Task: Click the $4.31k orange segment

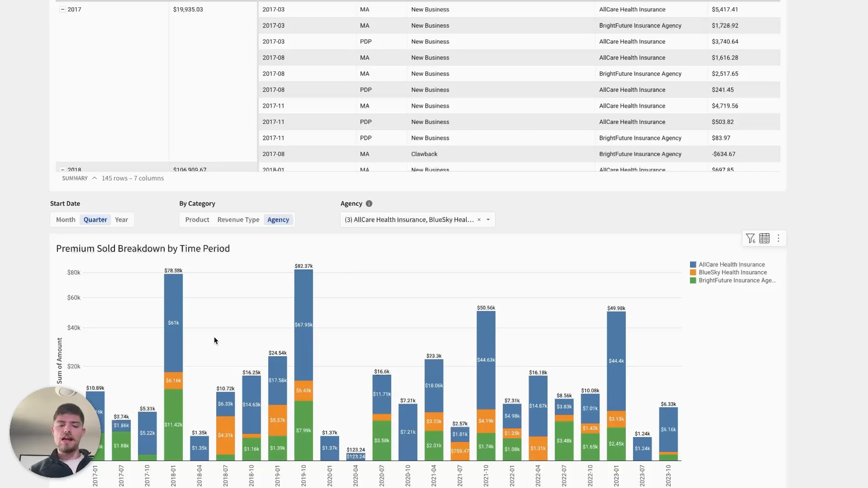Action: tap(225, 435)
